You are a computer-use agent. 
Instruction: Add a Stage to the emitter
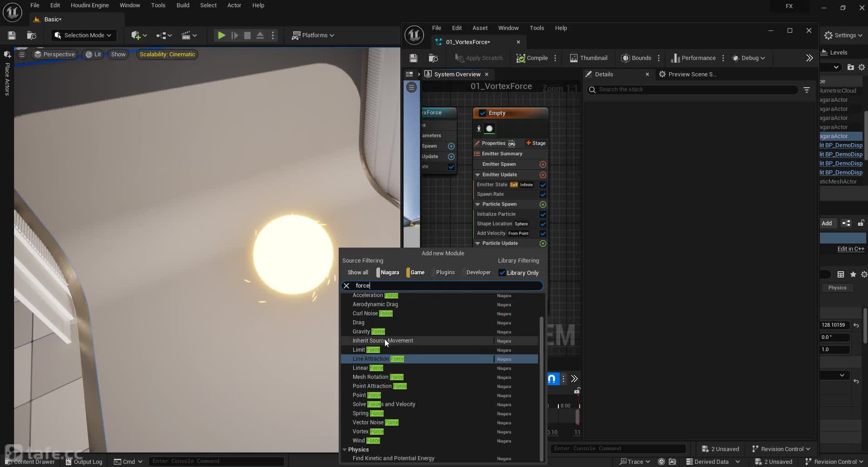[x=536, y=143]
